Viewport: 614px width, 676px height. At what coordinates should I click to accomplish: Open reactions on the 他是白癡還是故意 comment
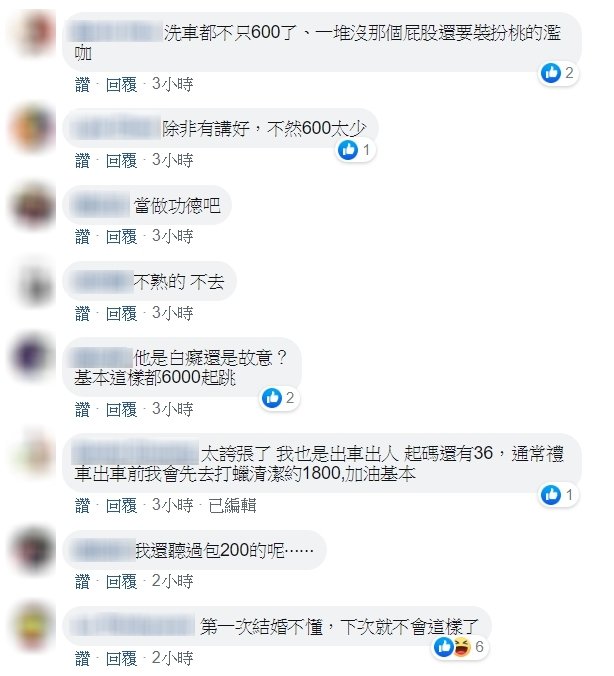[x=280, y=397]
